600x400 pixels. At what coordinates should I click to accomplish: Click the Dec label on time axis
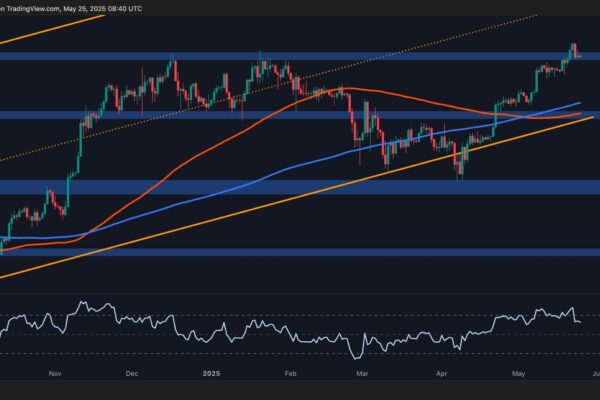point(132,373)
